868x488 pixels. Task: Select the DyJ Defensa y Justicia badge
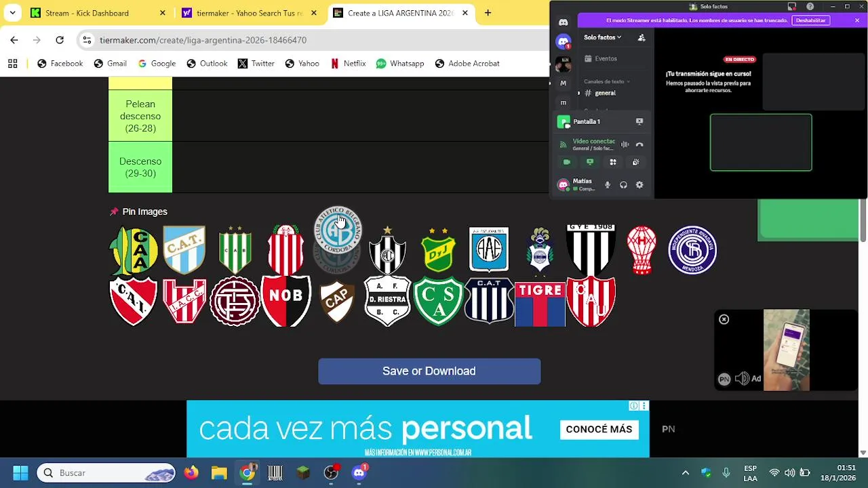[x=438, y=250]
